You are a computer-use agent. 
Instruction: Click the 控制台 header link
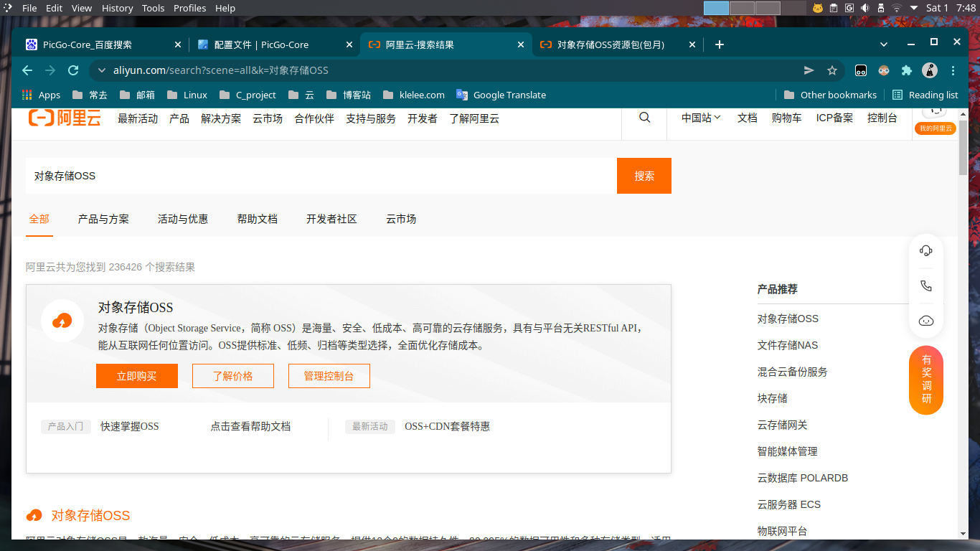882,118
